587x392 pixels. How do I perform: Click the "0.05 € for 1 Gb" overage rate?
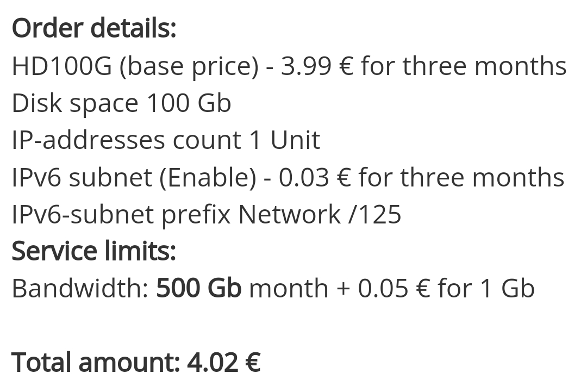(446, 289)
